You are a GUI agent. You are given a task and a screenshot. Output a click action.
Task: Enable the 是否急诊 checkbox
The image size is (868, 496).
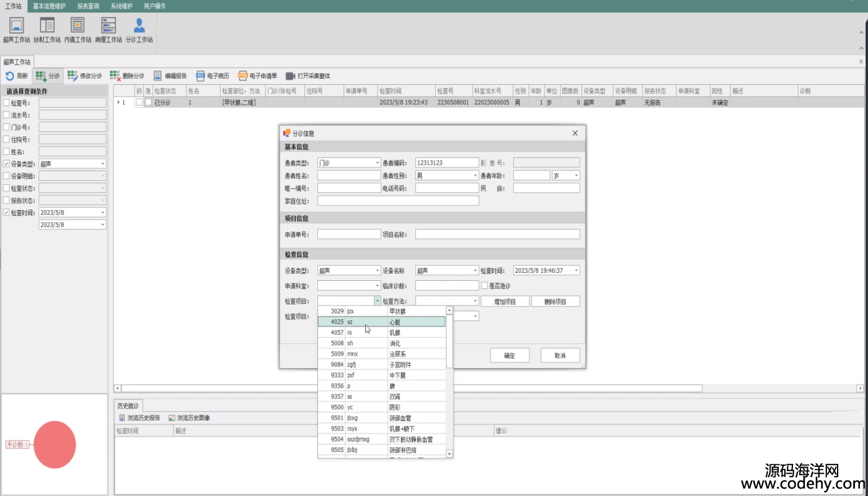click(x=485, y=286)
